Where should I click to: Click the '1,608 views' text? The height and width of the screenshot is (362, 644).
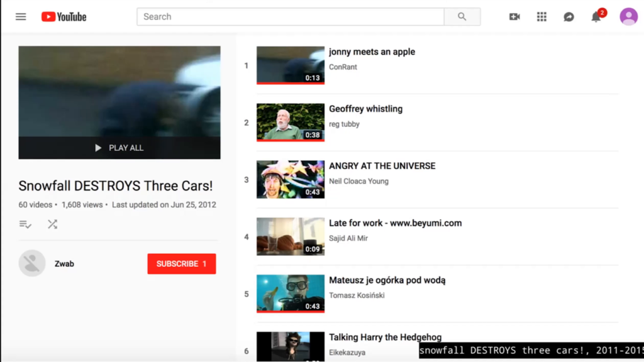(82, 205)
